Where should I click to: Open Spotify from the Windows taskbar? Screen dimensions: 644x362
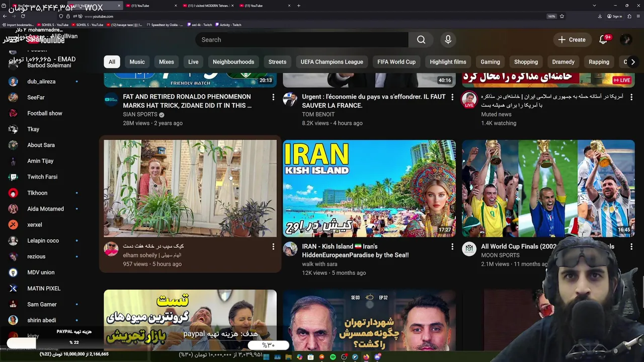[333, 357]
